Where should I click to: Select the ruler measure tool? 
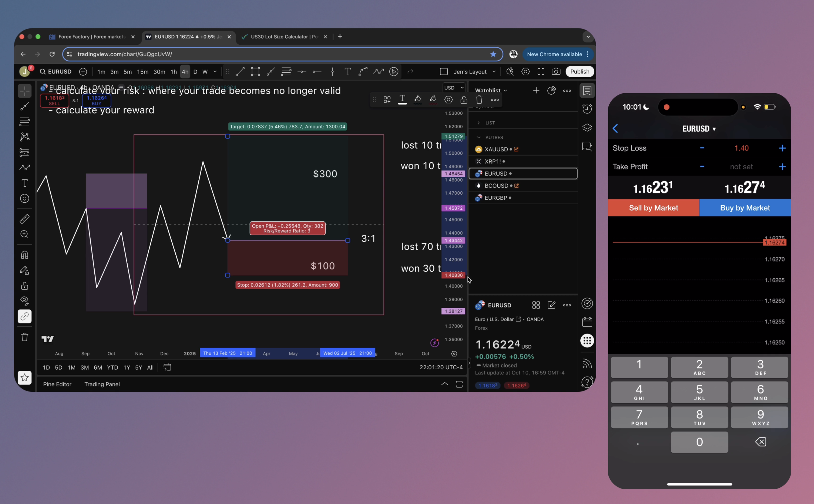(25, 219)
